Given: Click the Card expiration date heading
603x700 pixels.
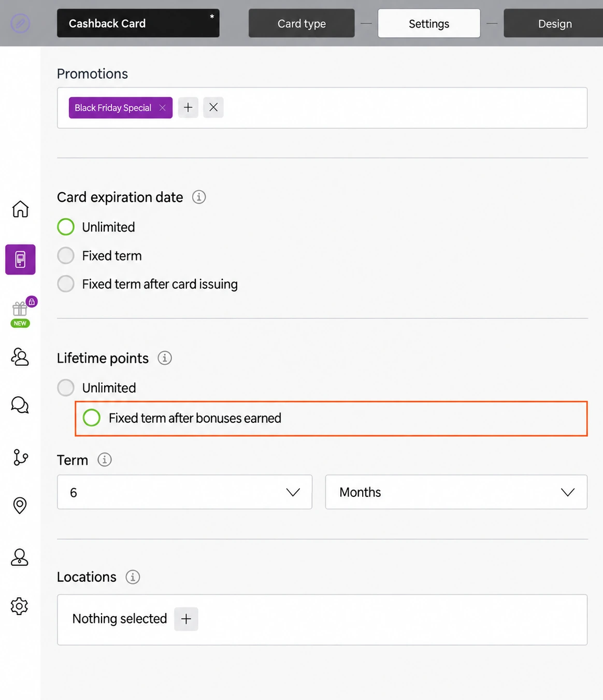Looking at the screenshot, I should [x=120, y=197].
